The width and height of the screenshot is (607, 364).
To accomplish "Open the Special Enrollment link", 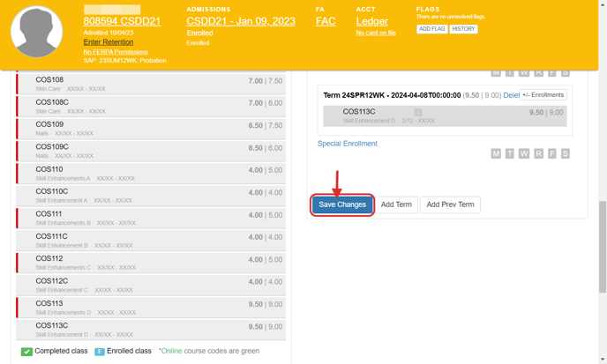I will click(x=348, y=144).
